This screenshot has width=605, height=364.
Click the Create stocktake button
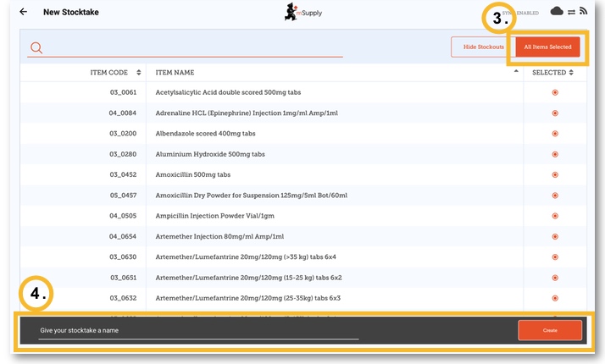coord(550,330)
